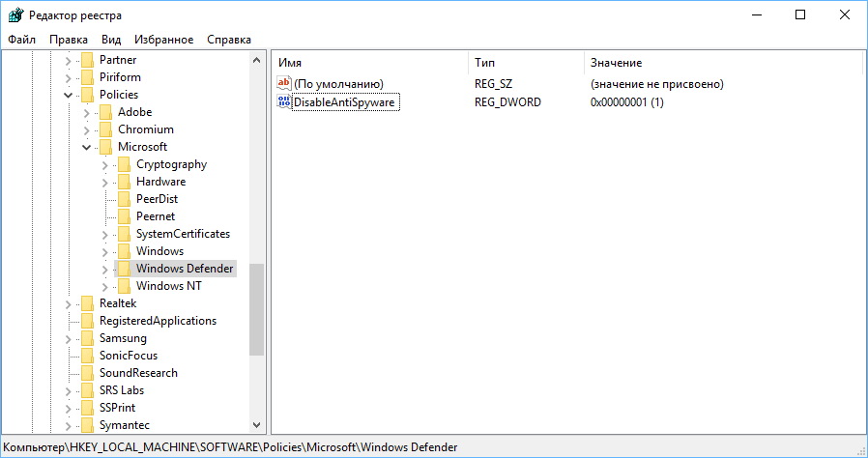Select the Windows Defender folder icon
The image size is (868, 458).
pos(124,269)
